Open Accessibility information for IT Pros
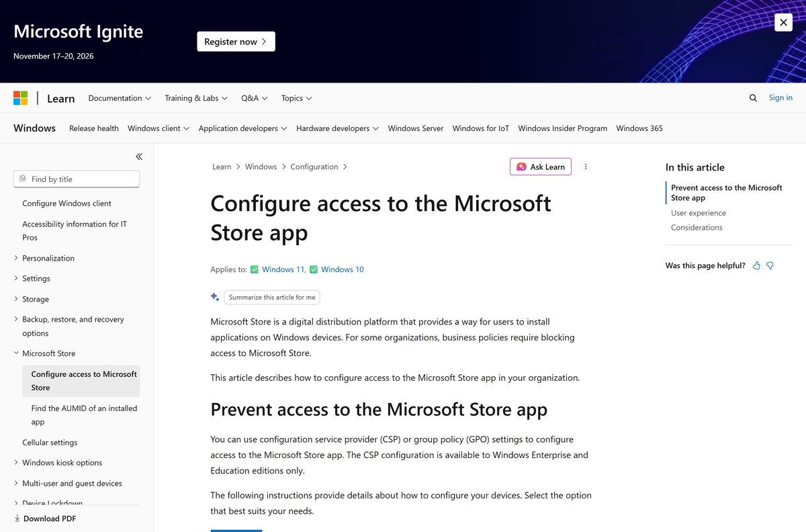The image size is (806, 532). [75, 230]
